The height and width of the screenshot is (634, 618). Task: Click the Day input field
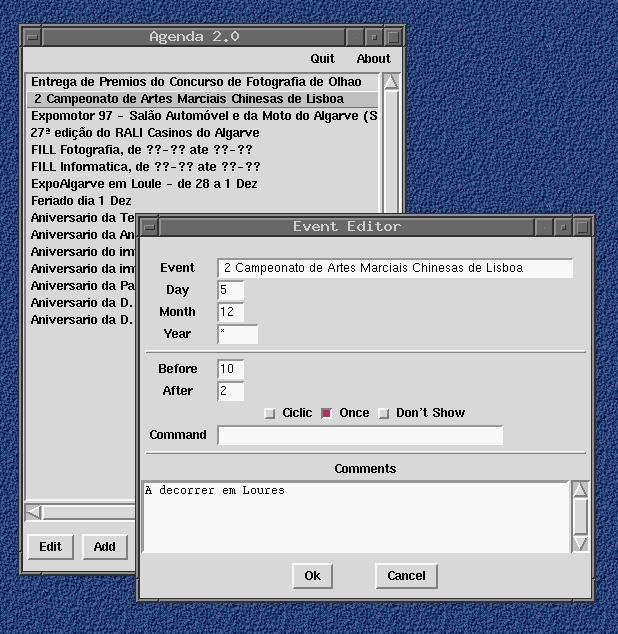[x=231, y=290]
